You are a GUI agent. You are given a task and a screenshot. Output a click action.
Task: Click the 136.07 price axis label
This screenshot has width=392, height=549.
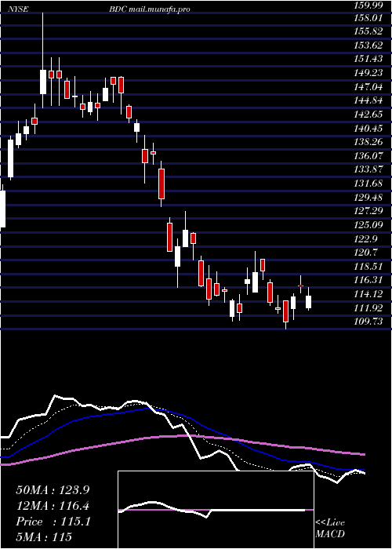367,156
